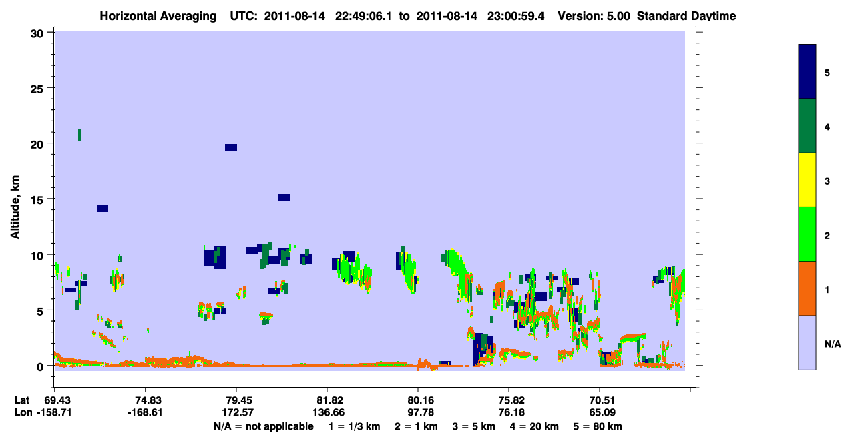This screenshot has width=868, height=445.
Task: Click the 'Lon' row label
Action: click(x=23, y=413)
